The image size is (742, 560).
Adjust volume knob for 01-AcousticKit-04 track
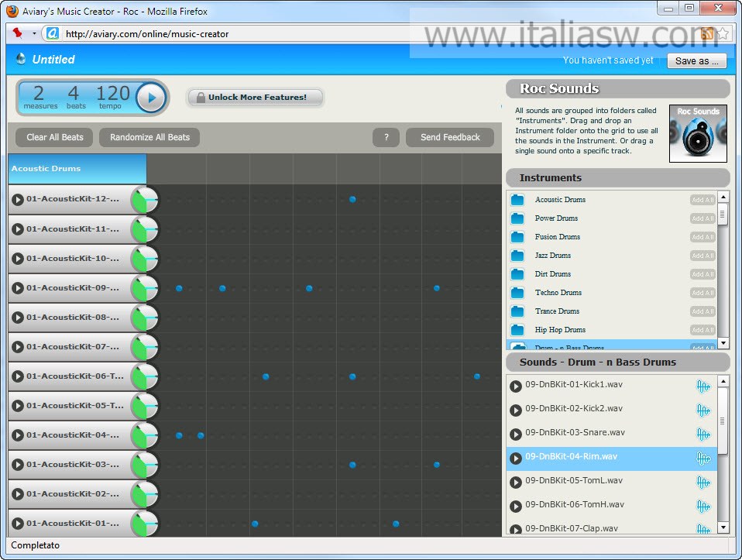(144, 435)
